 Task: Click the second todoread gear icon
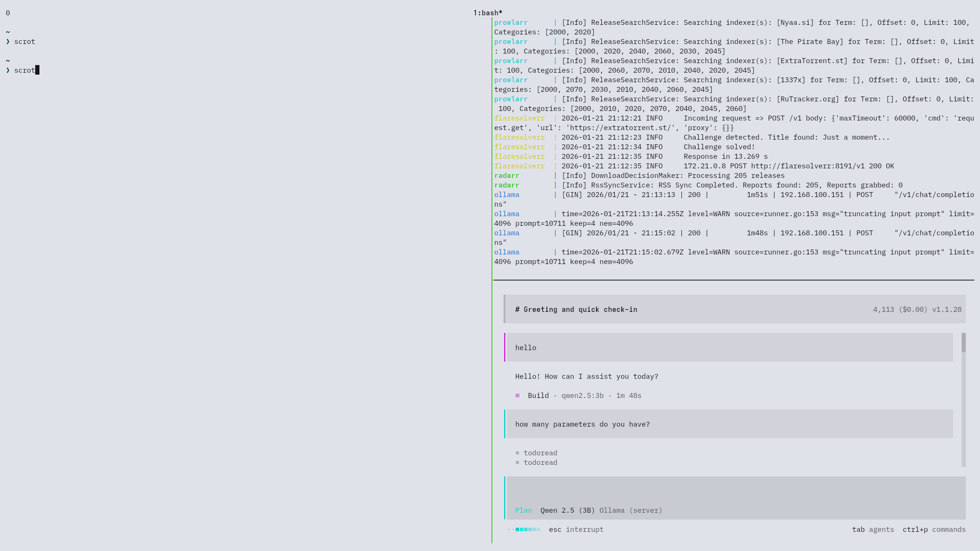(518, 463)
